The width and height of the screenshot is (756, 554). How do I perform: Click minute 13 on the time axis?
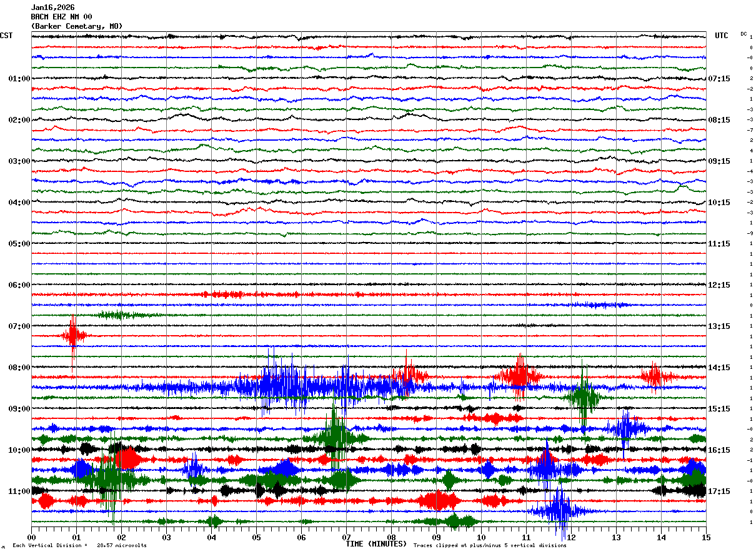[x=616, y=537]
